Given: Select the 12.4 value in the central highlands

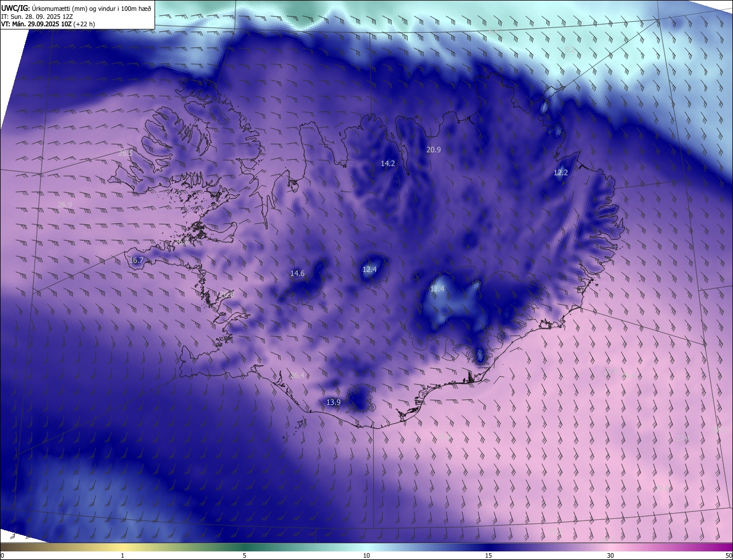Looking at the screenshot, I should point(370,270).
